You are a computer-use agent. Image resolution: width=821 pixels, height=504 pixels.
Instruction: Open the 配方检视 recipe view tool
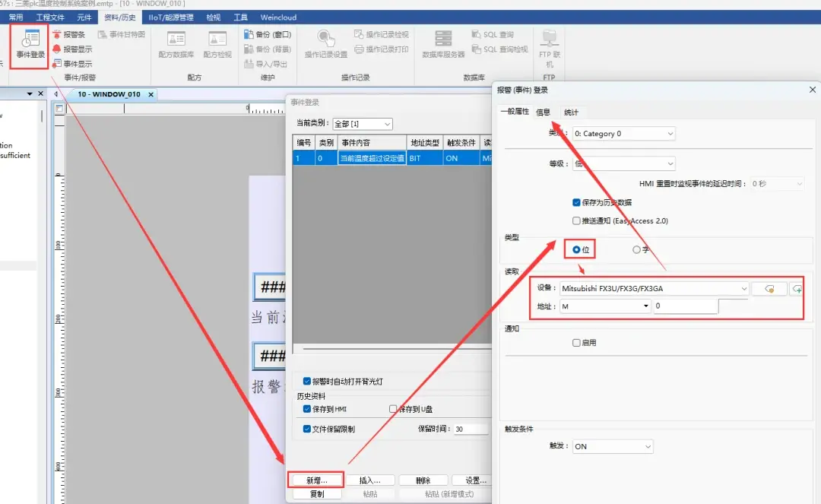point(217,44)
